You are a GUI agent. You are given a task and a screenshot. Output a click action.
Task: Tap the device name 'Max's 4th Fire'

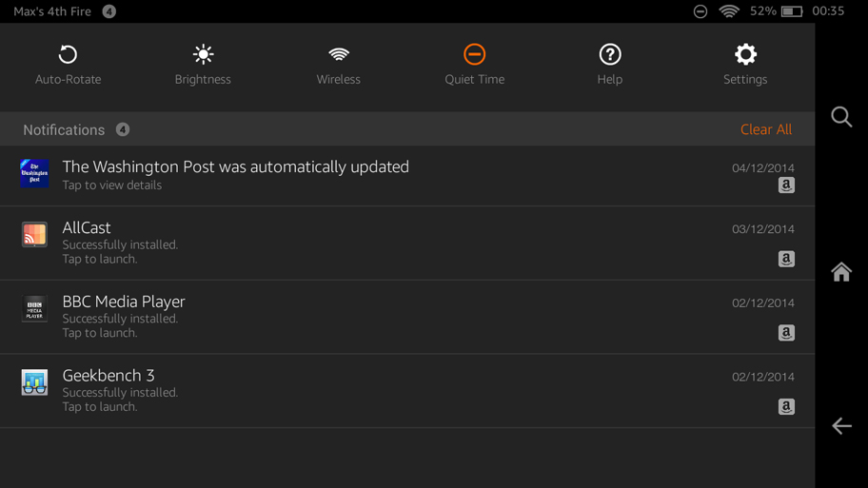tap(52, 11)
